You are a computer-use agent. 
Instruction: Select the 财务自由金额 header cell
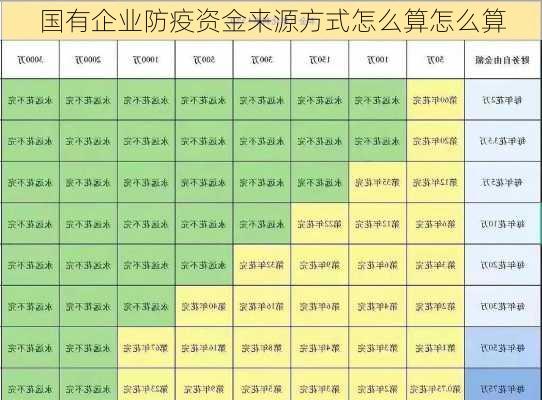coord(502,59)
